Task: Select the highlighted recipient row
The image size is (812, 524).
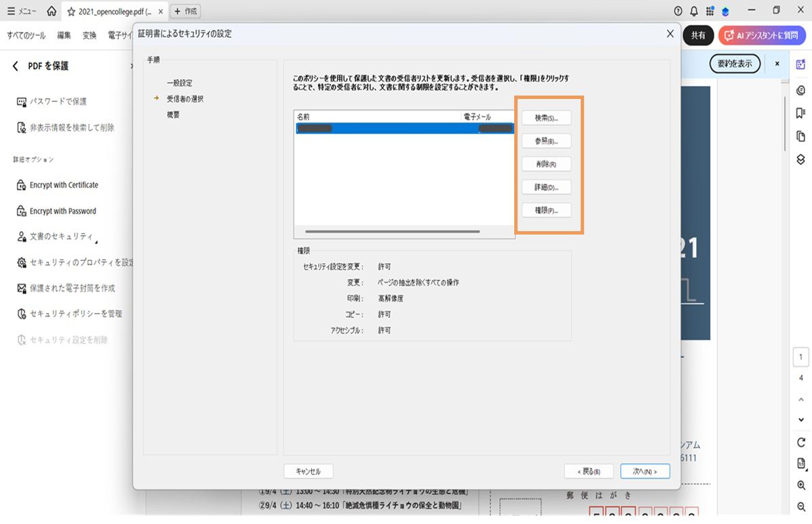Action: [404, 128]
